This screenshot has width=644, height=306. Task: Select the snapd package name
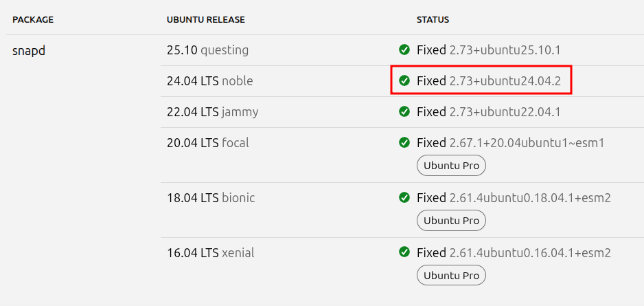click(x=29, y=50)
